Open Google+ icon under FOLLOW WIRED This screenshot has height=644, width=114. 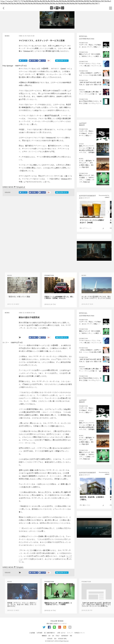point(60,627)
